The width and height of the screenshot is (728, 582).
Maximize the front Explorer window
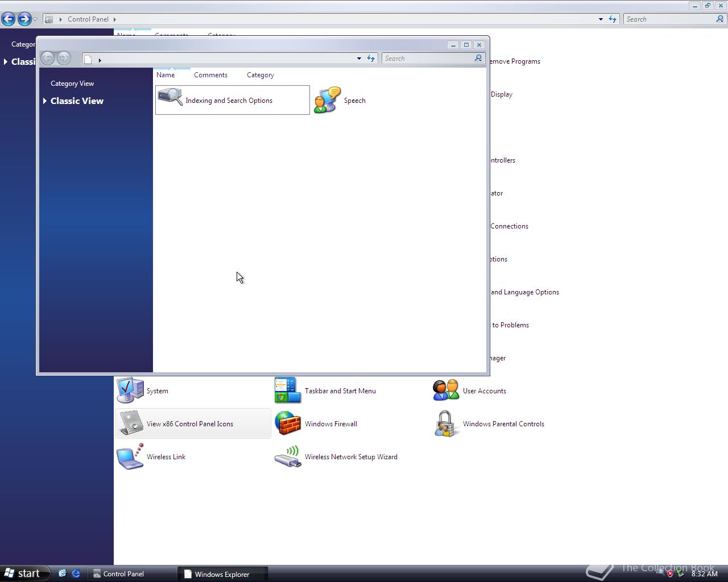pos(466,44)
